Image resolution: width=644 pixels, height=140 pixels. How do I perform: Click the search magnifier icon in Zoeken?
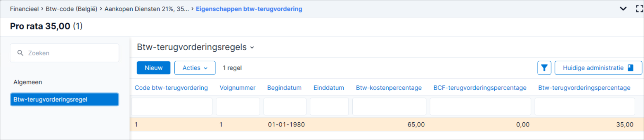pyautogui.click(x=20, y=53)
